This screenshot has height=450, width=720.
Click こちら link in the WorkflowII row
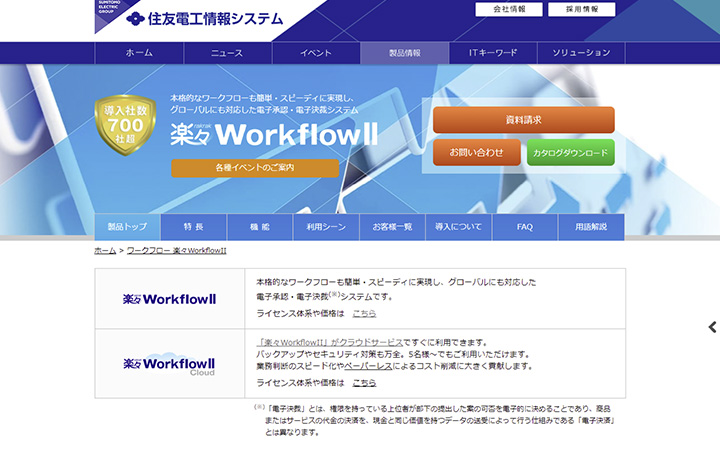click(x=364, y=313)
